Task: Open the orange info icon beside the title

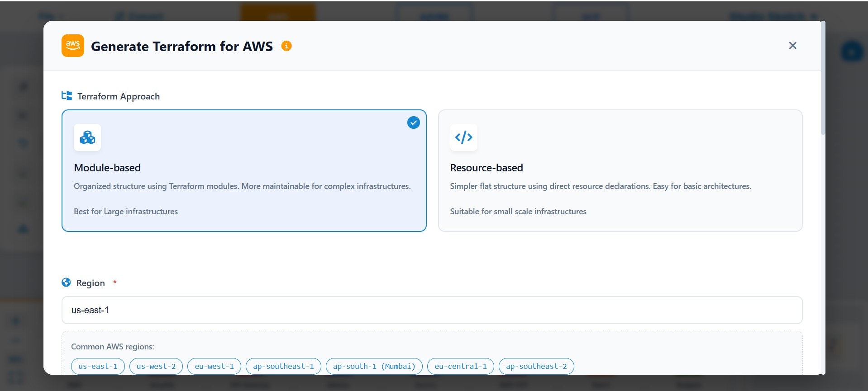Action: pyautogui.click(x=286, y=46)
